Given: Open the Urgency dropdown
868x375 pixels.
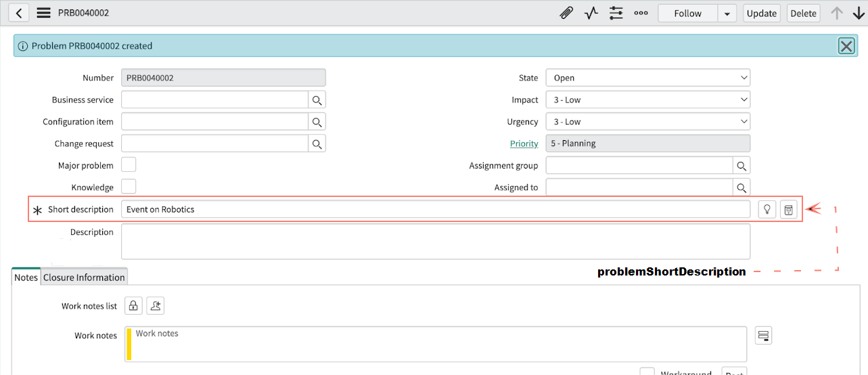Looking at the screenshot, I should tap(647, 122).
